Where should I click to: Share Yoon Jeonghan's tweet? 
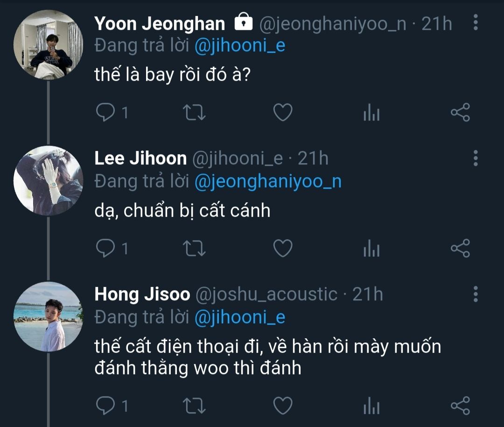460,113
